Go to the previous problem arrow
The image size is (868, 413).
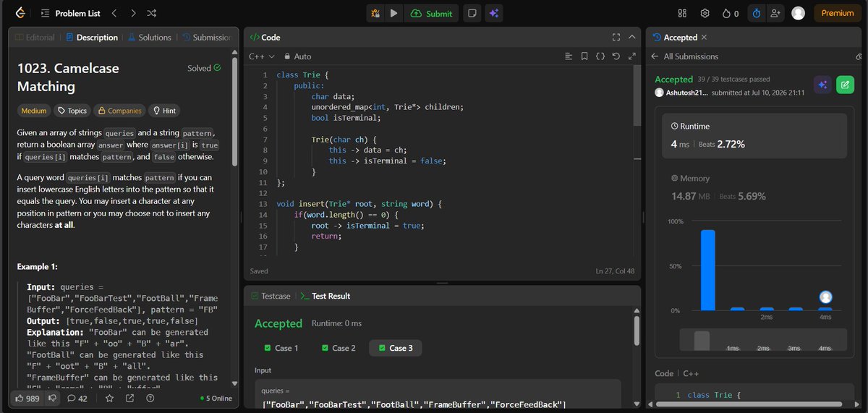(x=114, y=13)
